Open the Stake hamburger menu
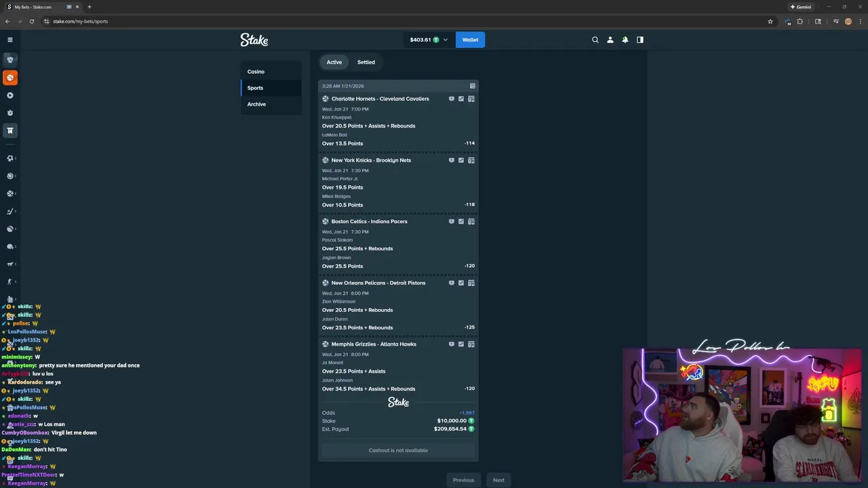The height and width of the screenshot is (488, 868). tap(9, 39)
